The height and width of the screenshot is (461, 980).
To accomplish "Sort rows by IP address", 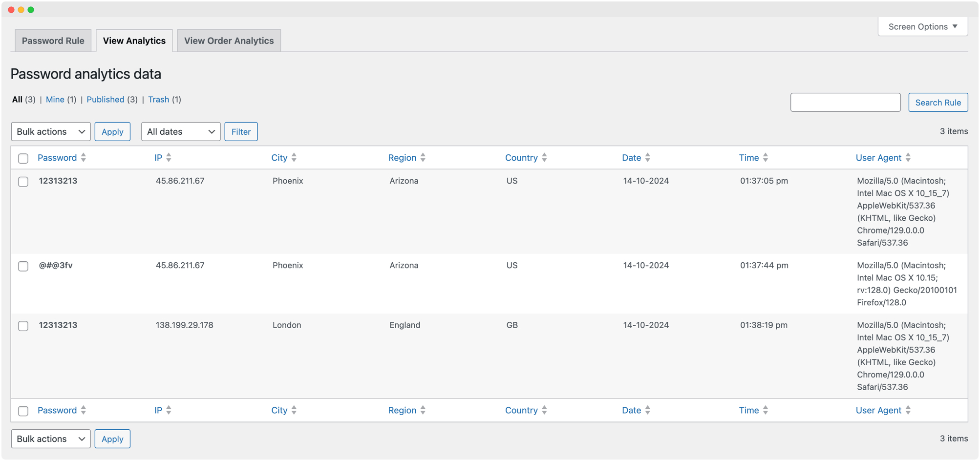I will pyautogui.click(x=158, y=157).
